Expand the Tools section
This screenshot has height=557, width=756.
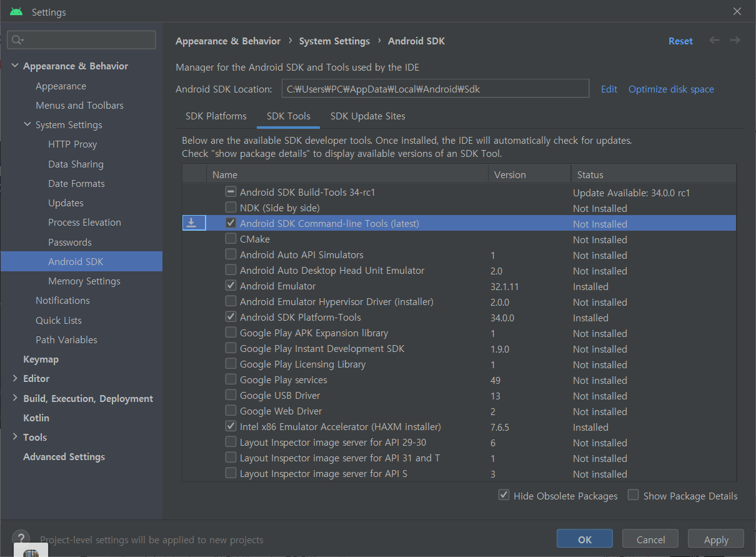(15, 437)
